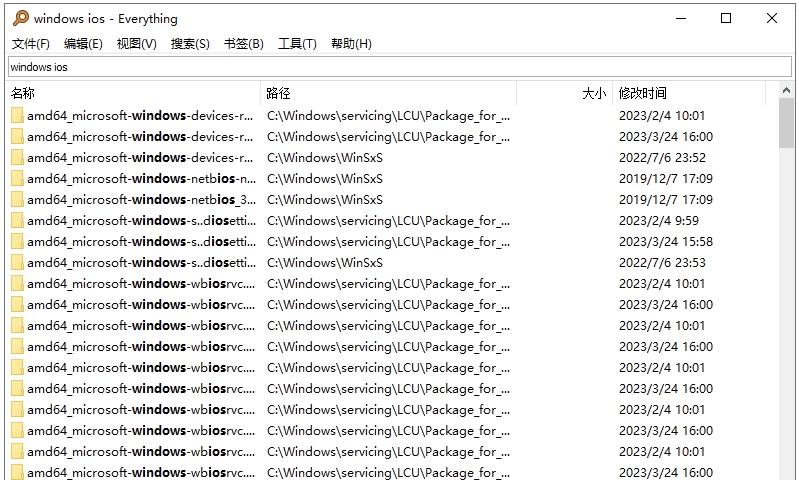Click the scrollbar up arrow
The image size is (799, 480).
pyautogui.click(x=786, y=91)
